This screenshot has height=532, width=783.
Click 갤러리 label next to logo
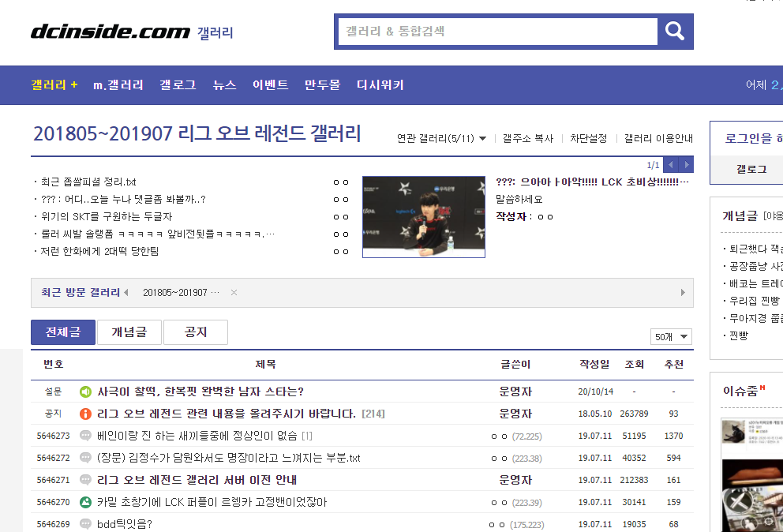215,33
